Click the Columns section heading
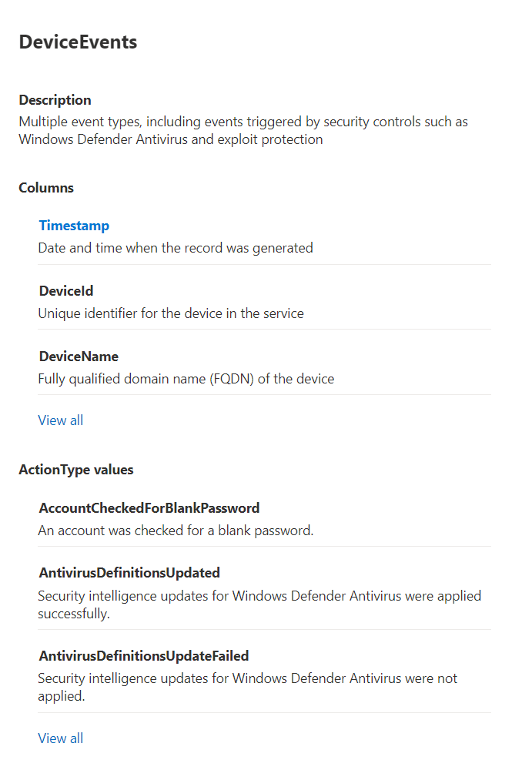The image size is (532, 760). click(46, 188)
